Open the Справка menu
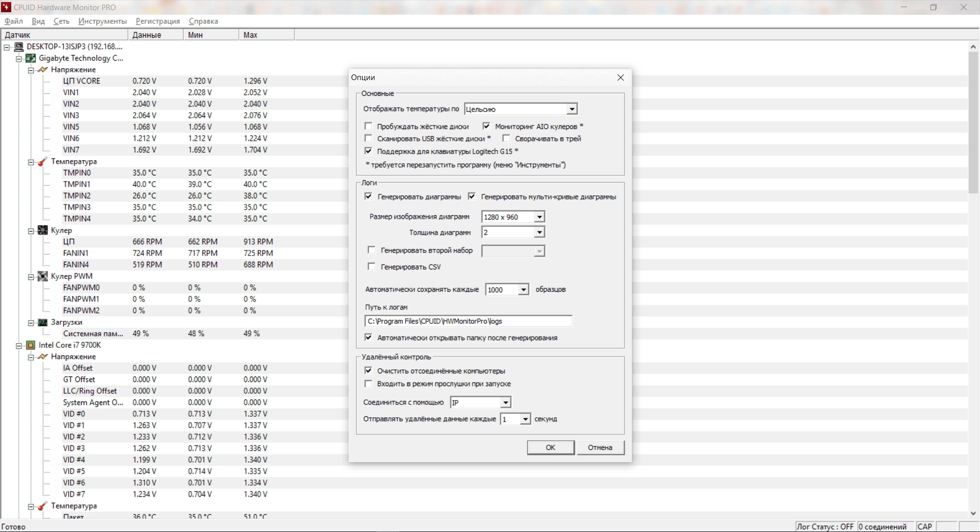 203,21
